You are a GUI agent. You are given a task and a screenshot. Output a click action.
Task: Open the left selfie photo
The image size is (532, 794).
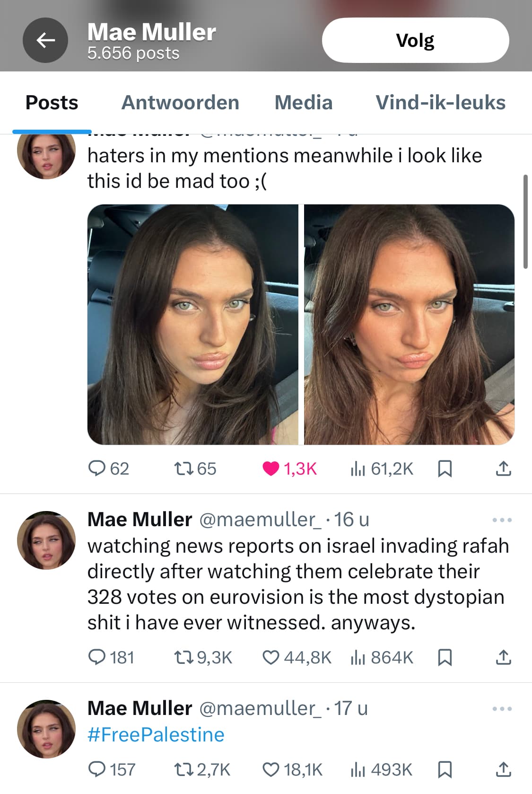pos(193,325)
